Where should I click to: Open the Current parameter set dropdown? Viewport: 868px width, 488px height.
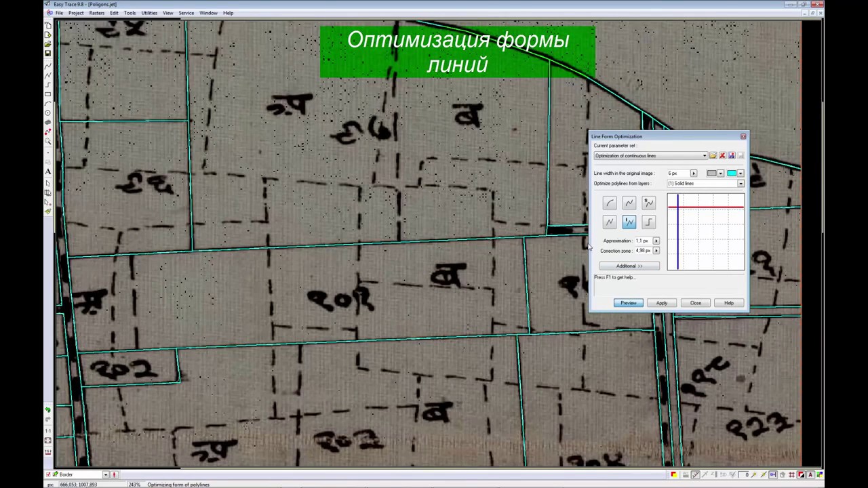pyautogui.click(x=650, y=156)
